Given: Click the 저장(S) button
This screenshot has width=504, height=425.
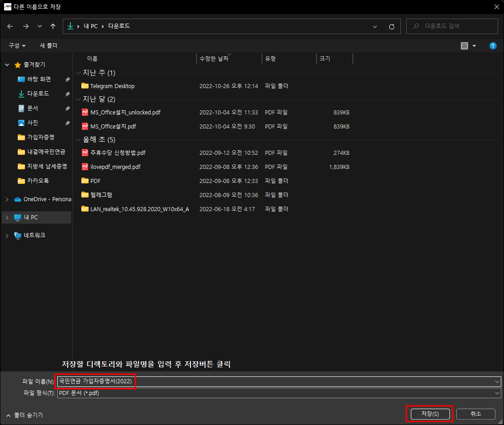Looking at the screenshot, I should 430,414.
